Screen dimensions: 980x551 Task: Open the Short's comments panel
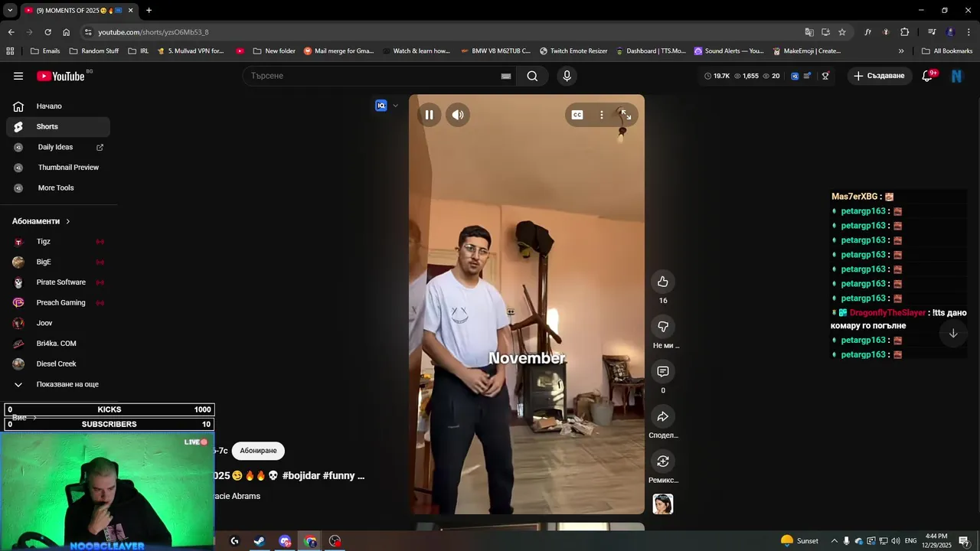pos(663,372)
